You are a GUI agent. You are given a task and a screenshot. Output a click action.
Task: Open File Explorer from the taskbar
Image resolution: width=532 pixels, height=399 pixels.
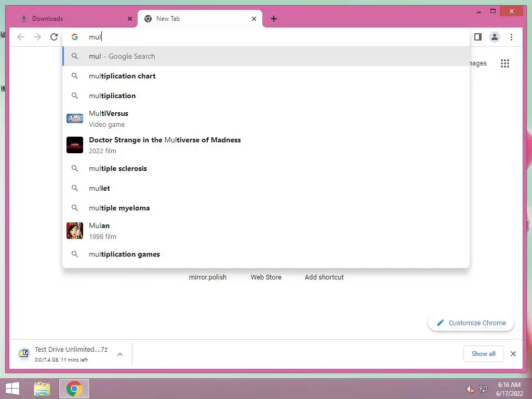pyautogui.click(x=42, y=389)
